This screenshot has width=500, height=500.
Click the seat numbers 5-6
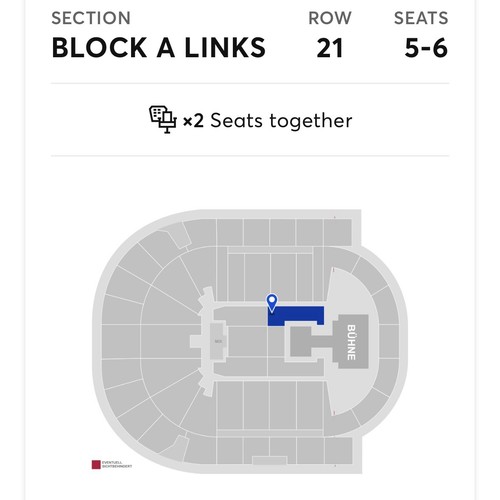(426, 48)
